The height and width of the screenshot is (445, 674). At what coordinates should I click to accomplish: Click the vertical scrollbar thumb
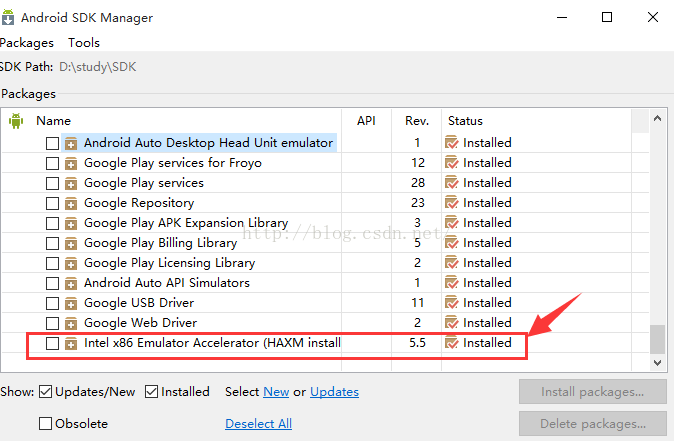(x=657, y=339)
